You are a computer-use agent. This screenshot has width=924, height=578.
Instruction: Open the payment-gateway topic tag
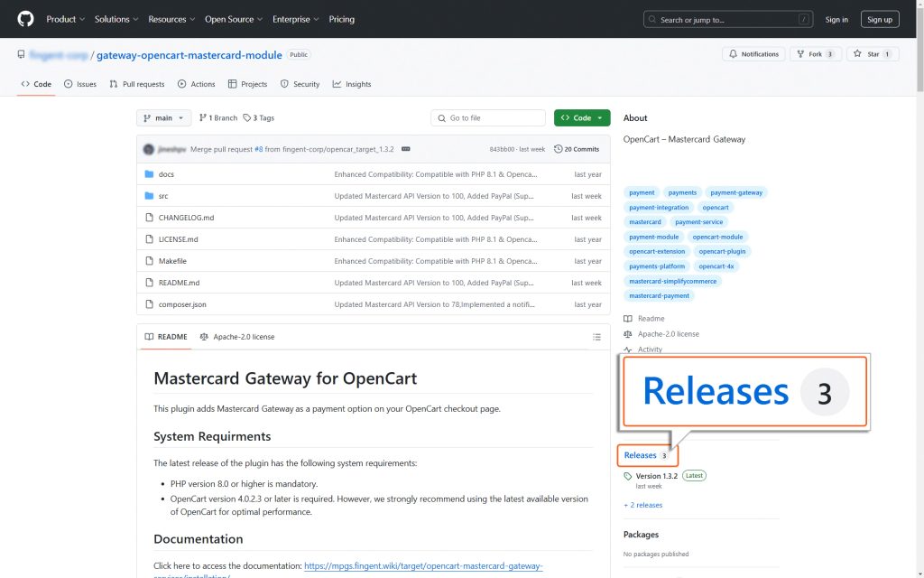tap(736, 192)
